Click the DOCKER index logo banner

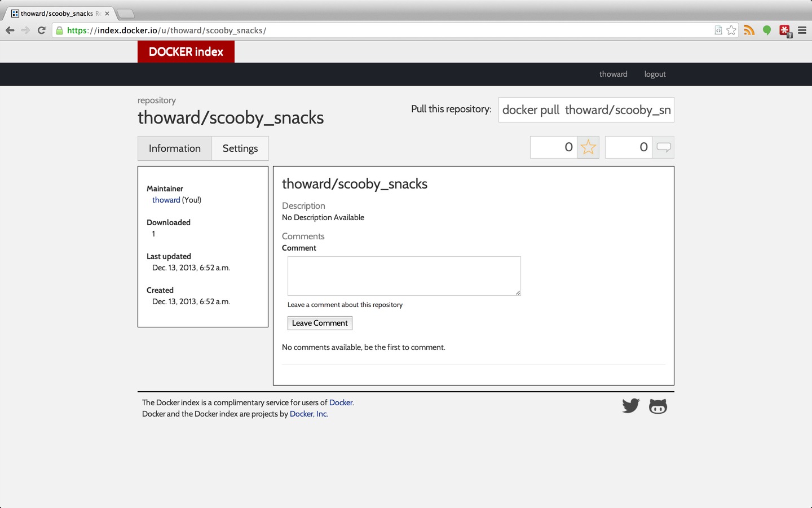tap(186, 51)
